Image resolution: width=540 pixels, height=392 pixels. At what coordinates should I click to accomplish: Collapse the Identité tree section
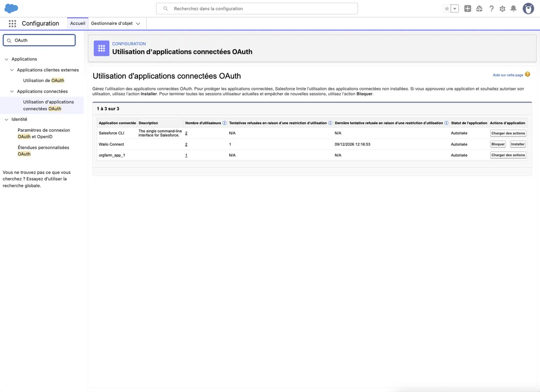point(6,120)
